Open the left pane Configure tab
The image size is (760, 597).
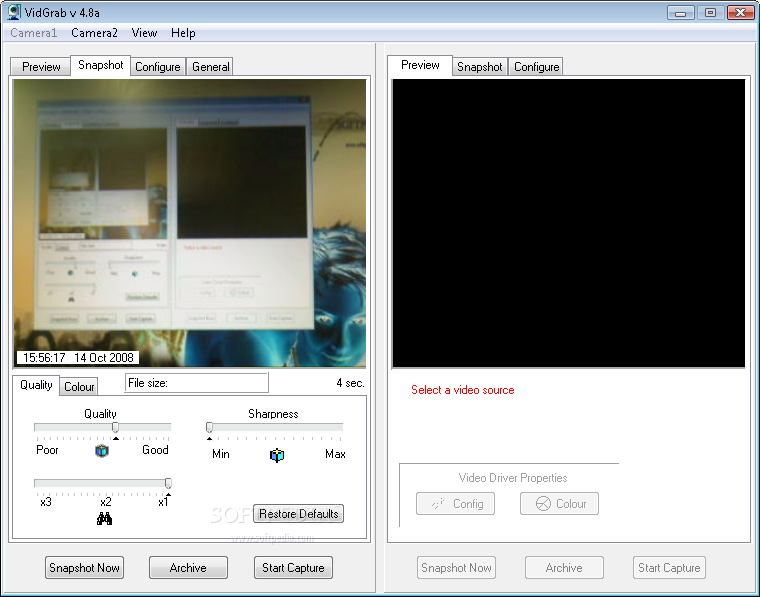(158, 67)
